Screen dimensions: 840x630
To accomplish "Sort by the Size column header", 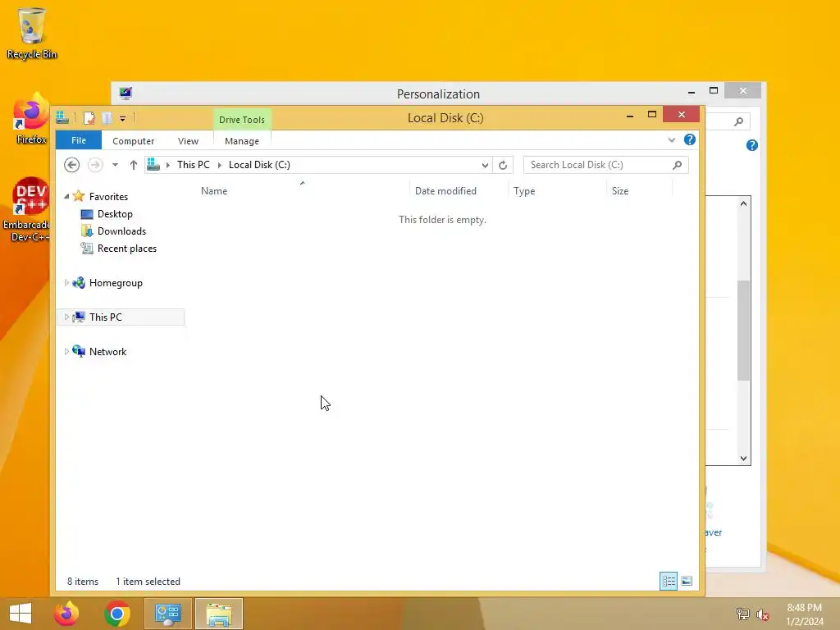I will click(640, 190).
